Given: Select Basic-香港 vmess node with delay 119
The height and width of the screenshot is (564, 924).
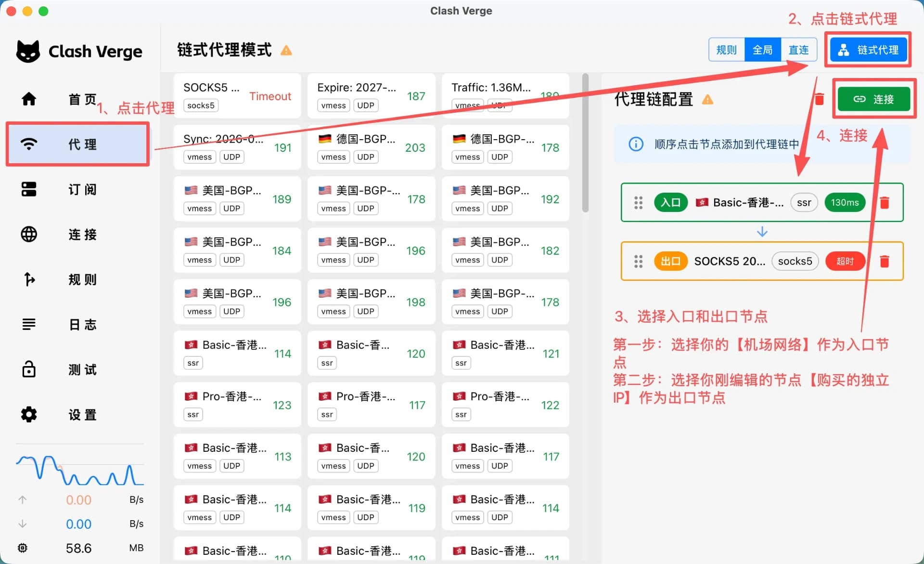Looking at the screenshot, I should (371, 508).
